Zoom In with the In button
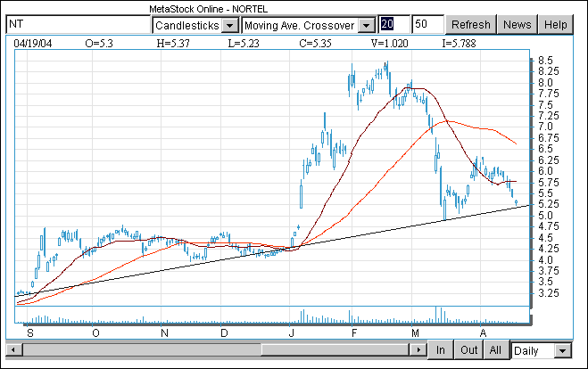The image size is (588, 369). pos(441,350)
